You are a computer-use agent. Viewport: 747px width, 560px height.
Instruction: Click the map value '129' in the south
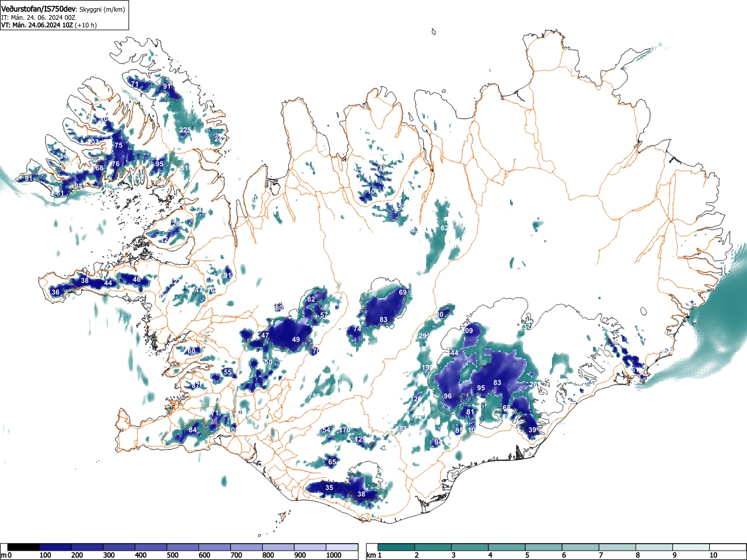[x=361, y=439]
